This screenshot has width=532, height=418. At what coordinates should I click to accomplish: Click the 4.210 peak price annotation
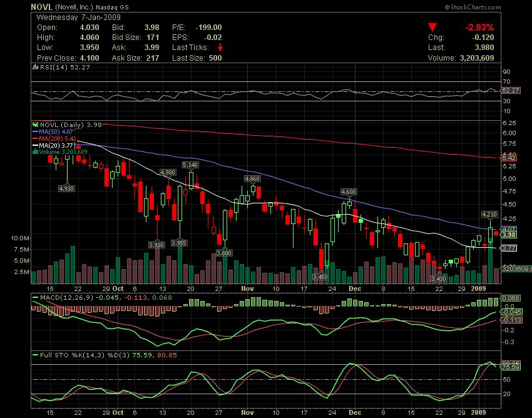coord(489,214)
